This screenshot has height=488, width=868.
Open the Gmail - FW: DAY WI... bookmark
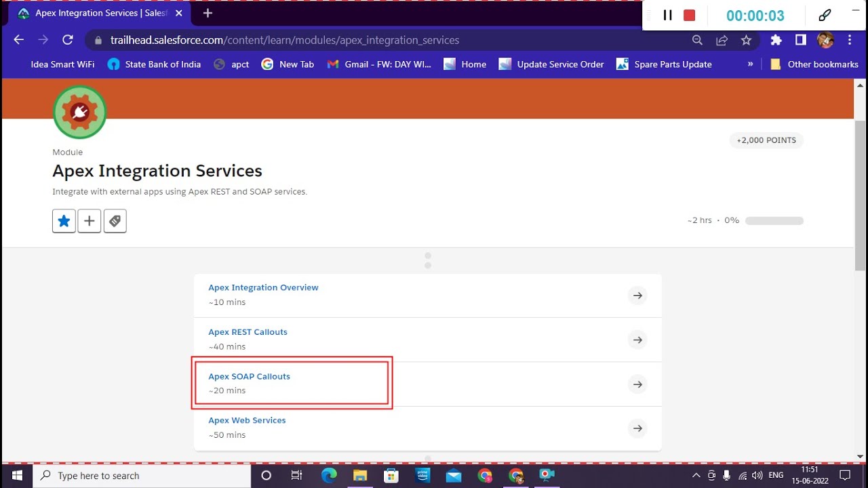tap(379, 64)
